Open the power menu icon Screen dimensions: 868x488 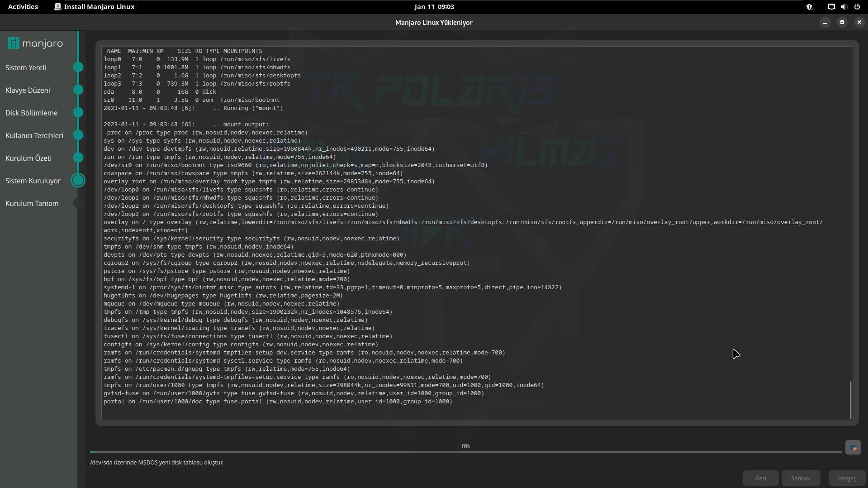point(857,7)
